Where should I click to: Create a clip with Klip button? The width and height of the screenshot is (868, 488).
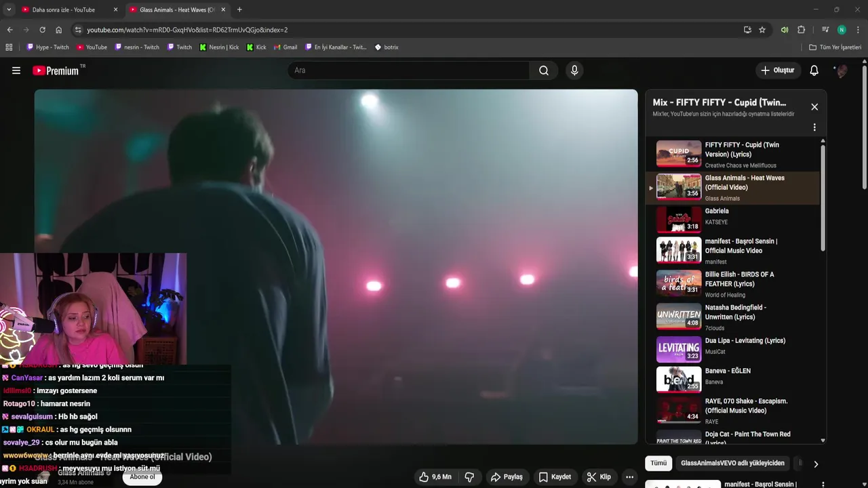(599, 477)
